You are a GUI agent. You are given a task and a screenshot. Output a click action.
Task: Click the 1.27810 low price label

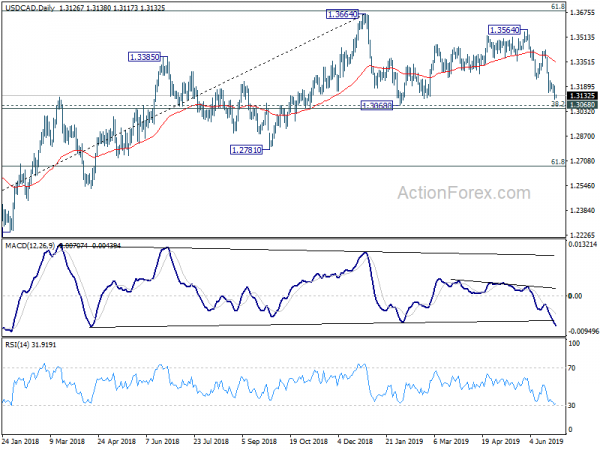(246, 150)
